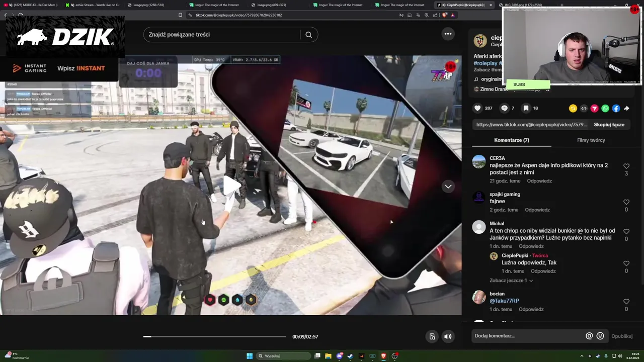Click the search magnifier icon in the search box
Image resolution: width=644 pixels, height=362 pixels.
pos(308,35)
